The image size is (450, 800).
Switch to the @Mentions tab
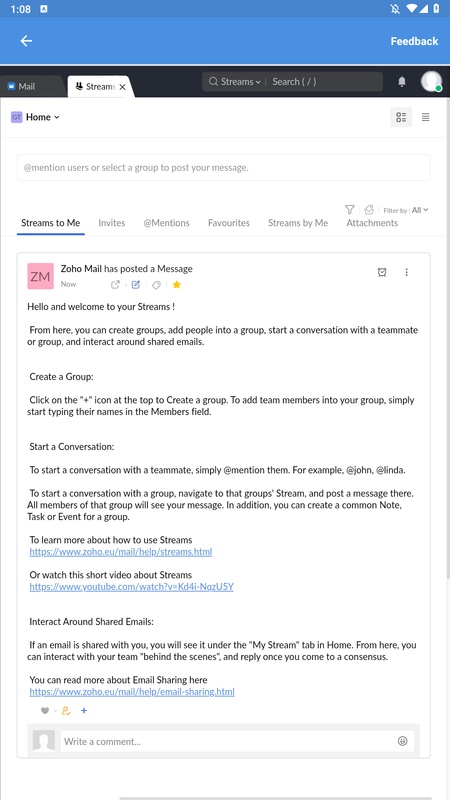pyautogui.click(x=166, y=223)
